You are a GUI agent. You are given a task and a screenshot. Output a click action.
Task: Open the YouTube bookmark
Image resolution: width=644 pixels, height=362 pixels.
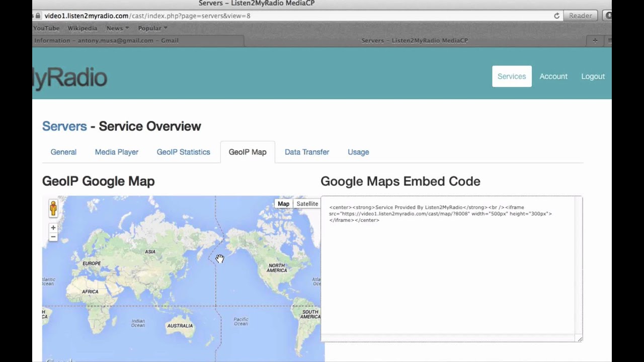pos(46,28)
